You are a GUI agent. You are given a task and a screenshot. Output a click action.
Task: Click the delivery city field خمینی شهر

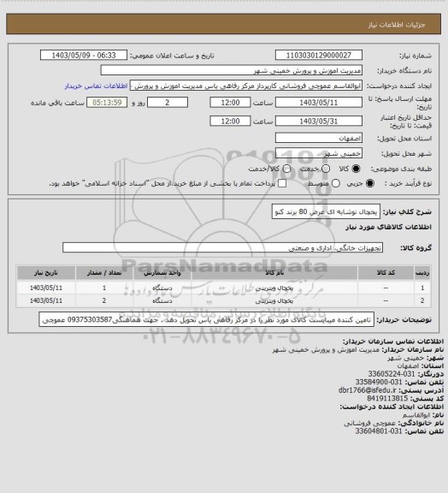point(319,153)
